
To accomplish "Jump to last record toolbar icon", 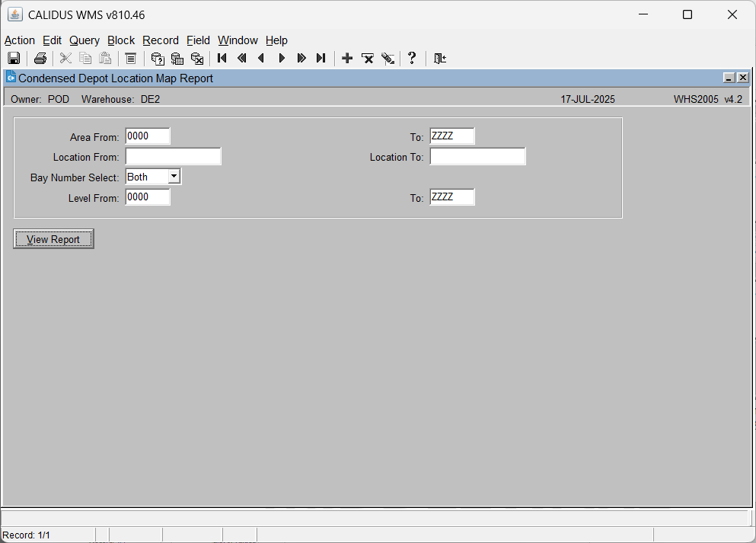I will [x=321, y=59].
